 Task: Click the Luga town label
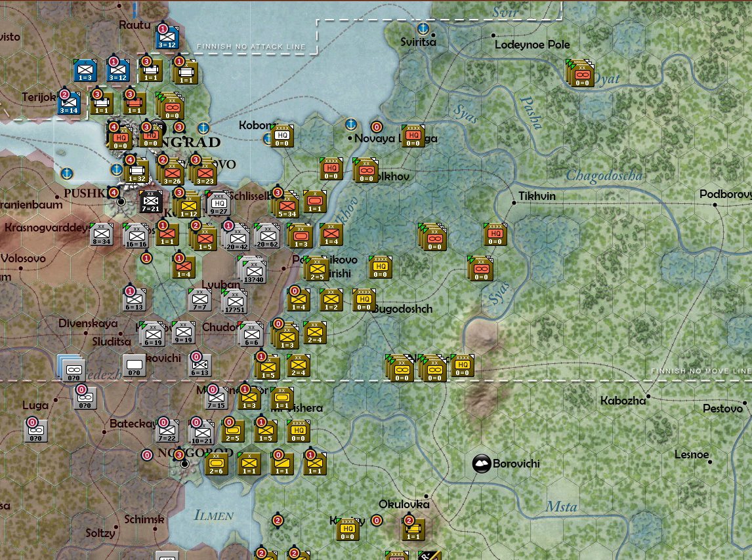[35, 405]
